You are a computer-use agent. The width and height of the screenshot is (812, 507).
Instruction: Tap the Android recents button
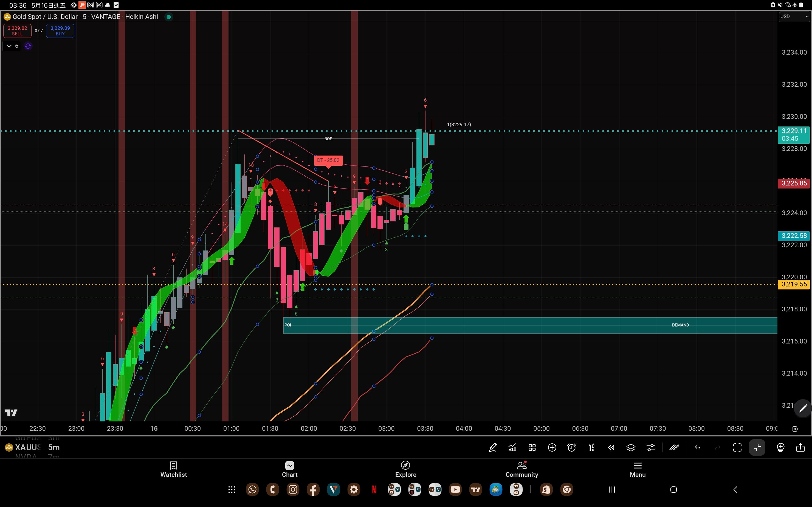coord(612,489)
